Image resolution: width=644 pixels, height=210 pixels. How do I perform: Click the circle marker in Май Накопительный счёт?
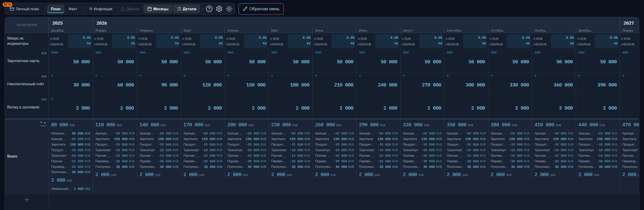272,75
